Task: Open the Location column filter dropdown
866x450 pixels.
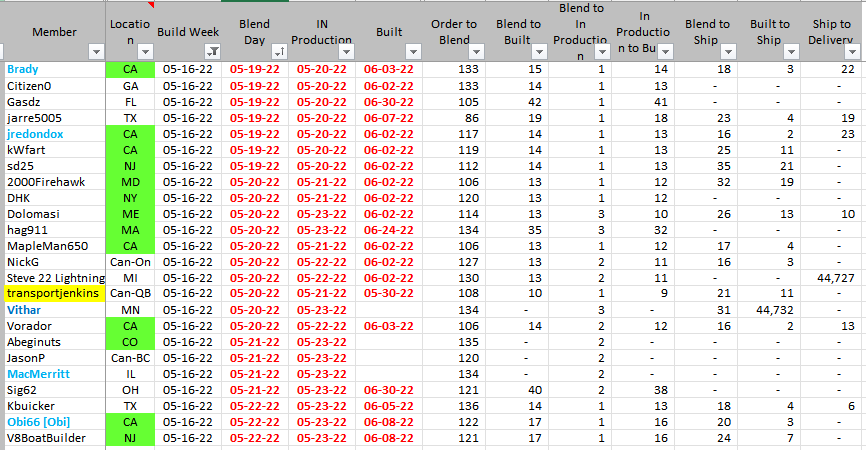Action: [x=144, y=52]
